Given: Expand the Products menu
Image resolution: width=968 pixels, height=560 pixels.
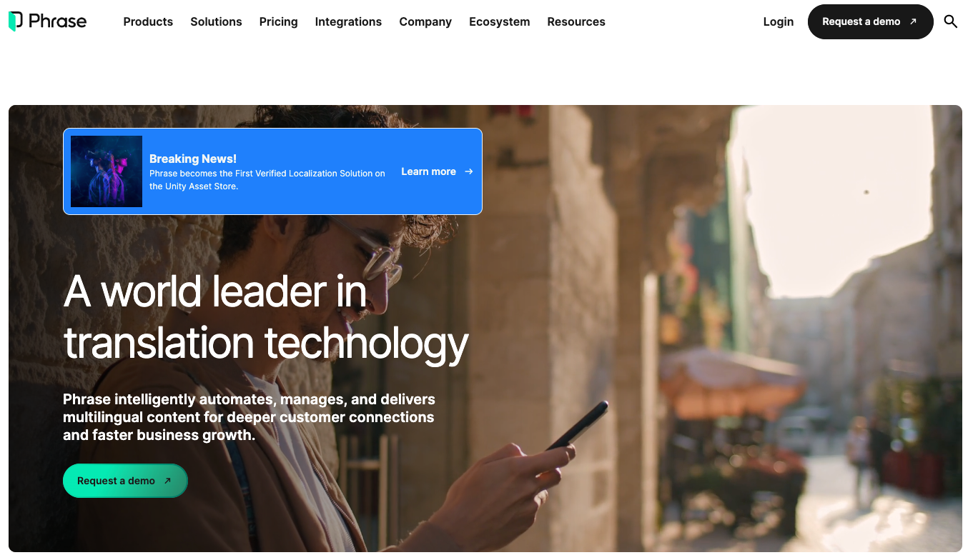Looking at the screenshot, I should (x=148, y=21).
